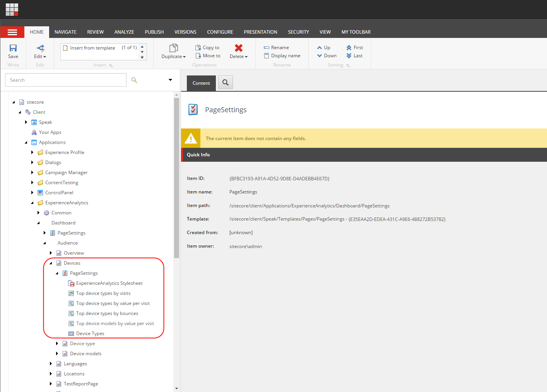Image resolution: width=547 pixels, height=392 pixels.
Task: Open the Sitecore launchpad grid icon
Action: (12, 9)
